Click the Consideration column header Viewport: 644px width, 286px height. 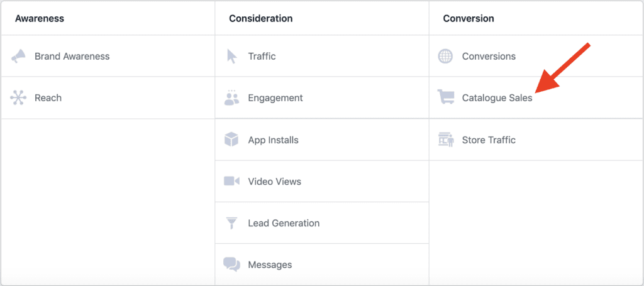point(260,18)
